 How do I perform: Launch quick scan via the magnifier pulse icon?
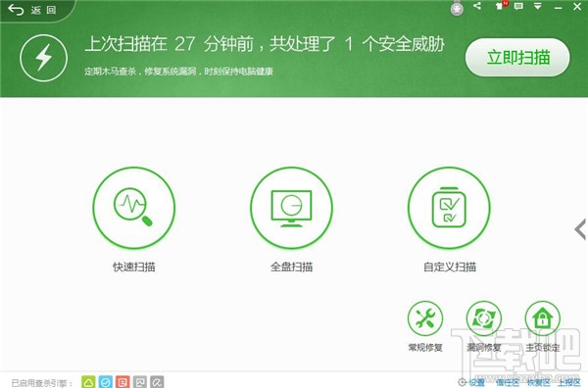(134, 208)
